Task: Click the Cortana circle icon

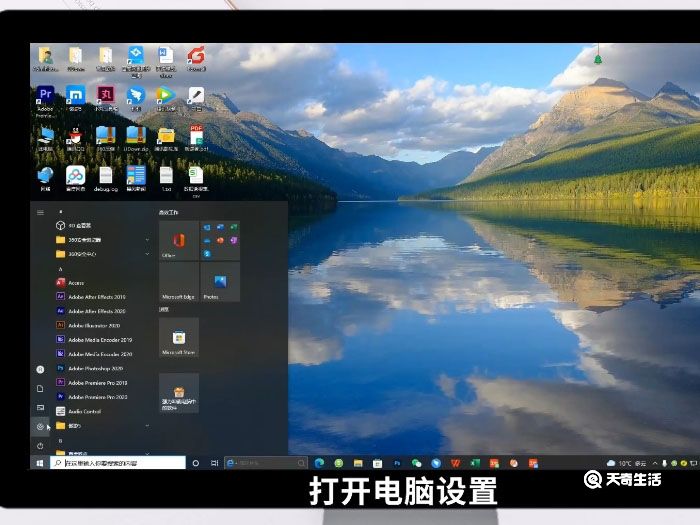Action: (x=196, y=463)
